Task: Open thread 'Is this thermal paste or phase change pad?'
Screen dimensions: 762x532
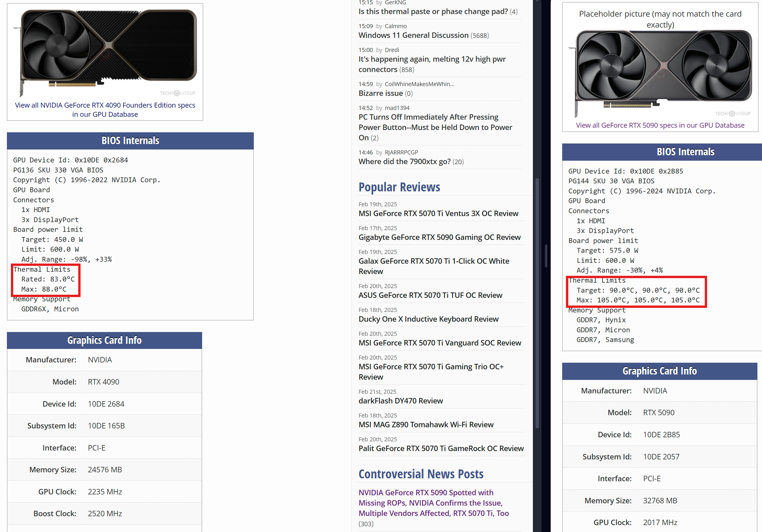Action: (432, 11)
